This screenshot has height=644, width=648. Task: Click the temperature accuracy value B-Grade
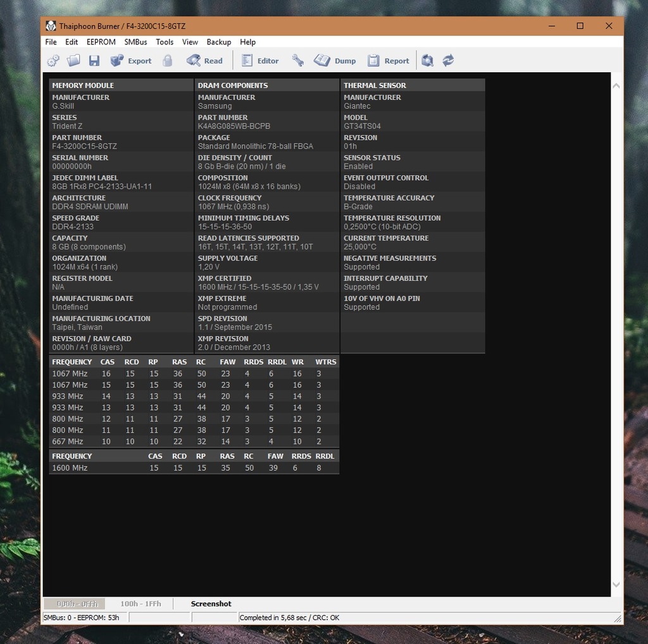[x=358, y=206]
